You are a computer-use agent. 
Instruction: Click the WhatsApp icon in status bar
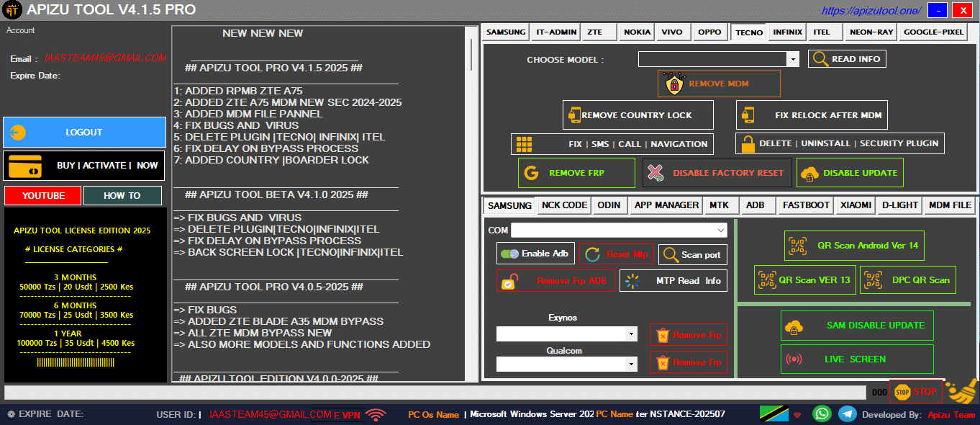point(822,413)
